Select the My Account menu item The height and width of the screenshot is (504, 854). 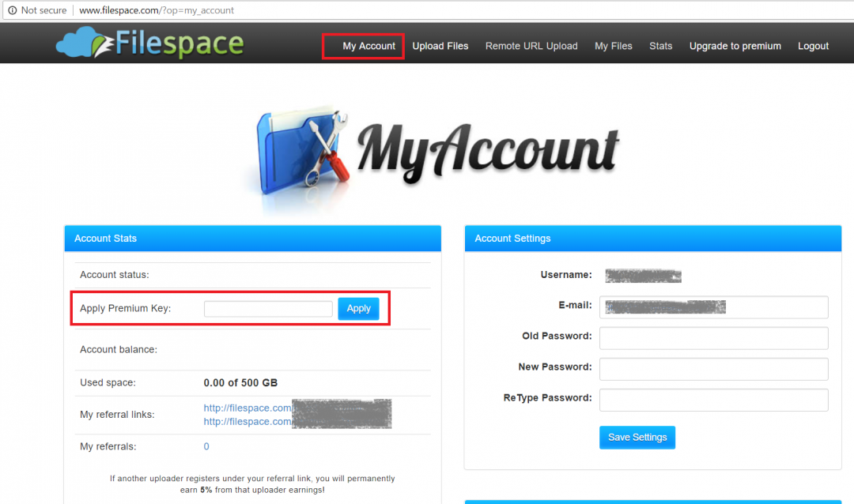coord(363,46)
